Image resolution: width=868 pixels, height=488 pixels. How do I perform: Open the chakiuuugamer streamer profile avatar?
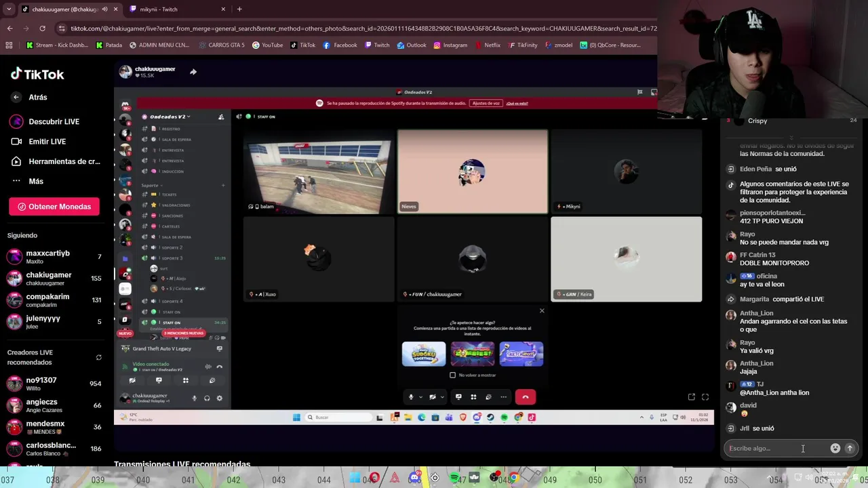click(125, 72)
